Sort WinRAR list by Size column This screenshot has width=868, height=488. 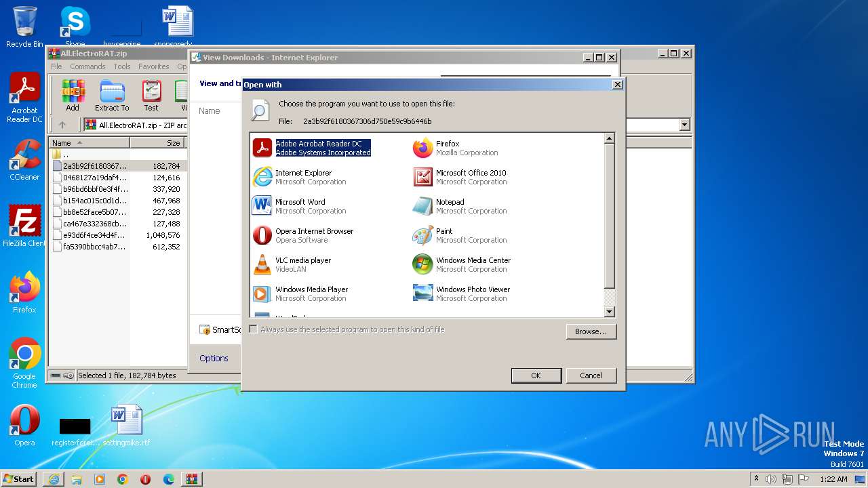pos(157,143)
